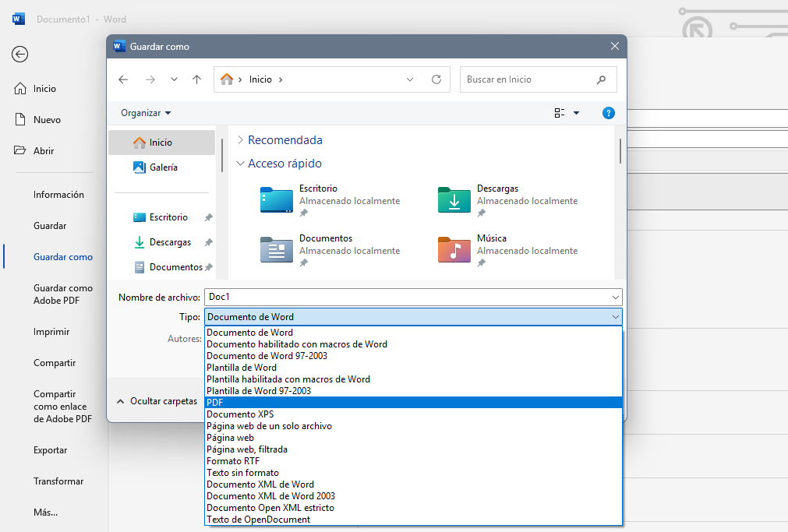The image size is (788, 532).
Task: Refresh the current folder location
Action: click(436, 79)
